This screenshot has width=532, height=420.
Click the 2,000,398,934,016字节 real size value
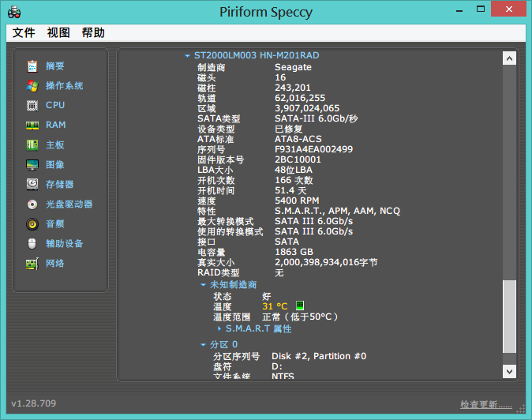(x=326, y=262)
